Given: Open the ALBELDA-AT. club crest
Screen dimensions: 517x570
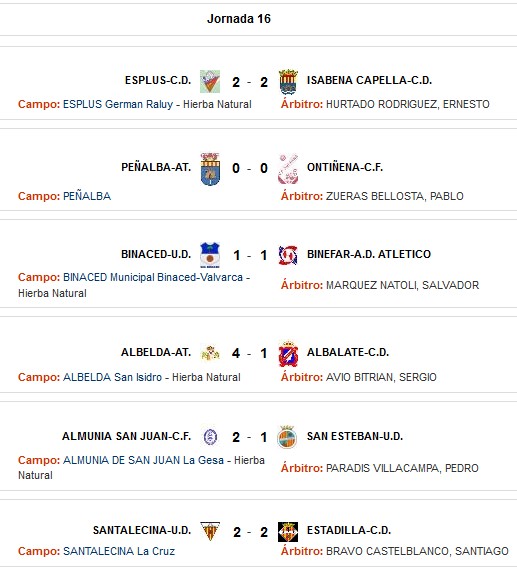Looking at the screenshot, I should point(210,353).
